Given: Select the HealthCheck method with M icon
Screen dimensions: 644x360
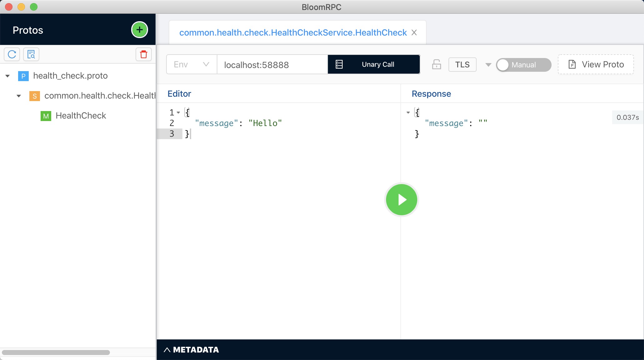Looking at the screenshot, I should click(81, 116).
